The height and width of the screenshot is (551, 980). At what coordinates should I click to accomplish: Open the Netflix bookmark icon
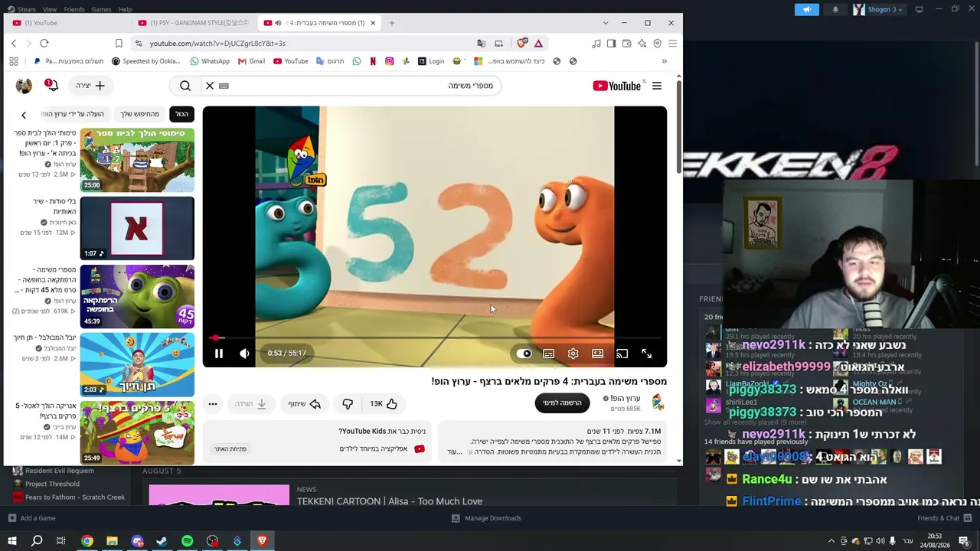[373, 61]
